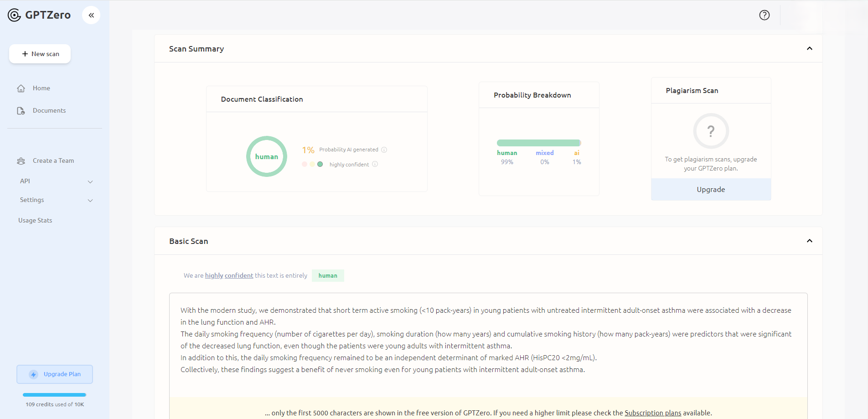
Task: Click the Probability Breakdown progress bar
Action: coord(538,142)
